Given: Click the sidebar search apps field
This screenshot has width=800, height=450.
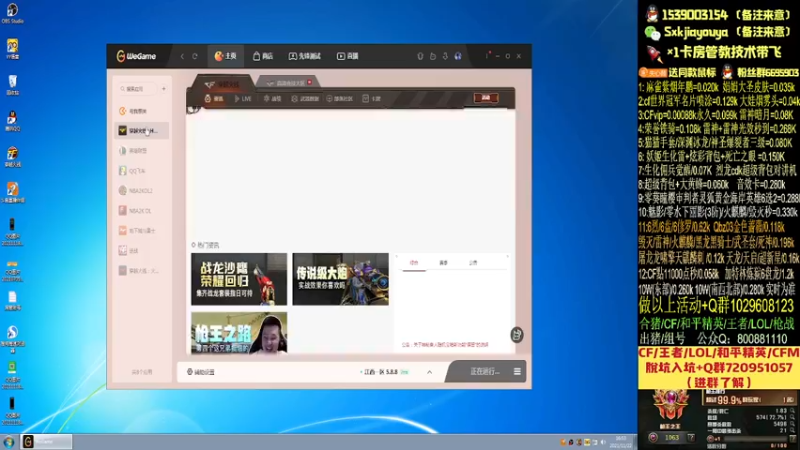Looking at the screenshot, I should pyautogui.click(x=138, y=89).
